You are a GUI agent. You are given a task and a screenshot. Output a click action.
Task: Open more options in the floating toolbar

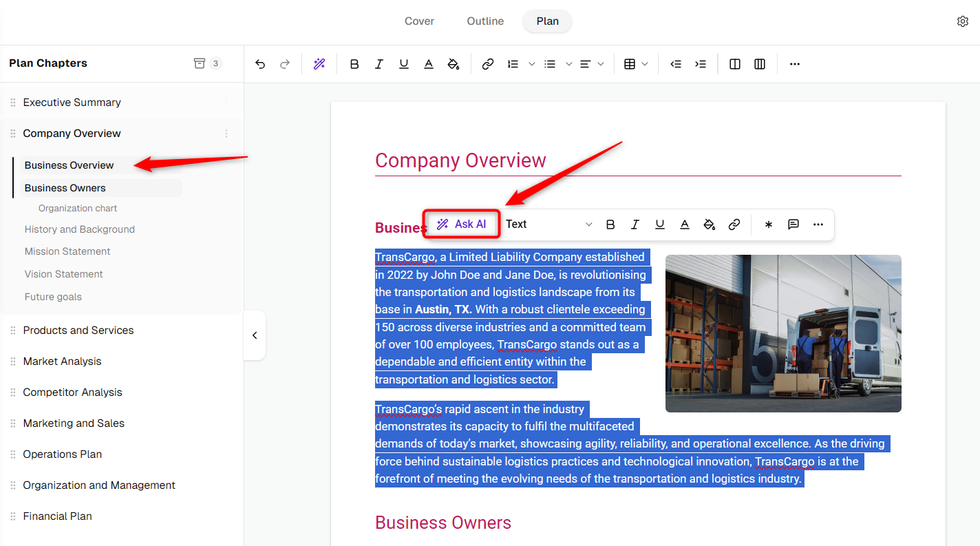coord(818,224)
